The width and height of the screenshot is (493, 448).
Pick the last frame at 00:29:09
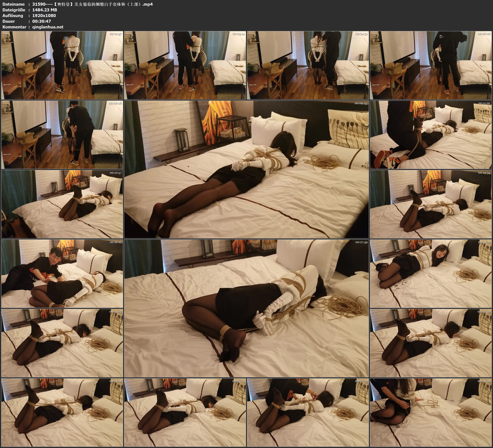(x=431, y=412)
